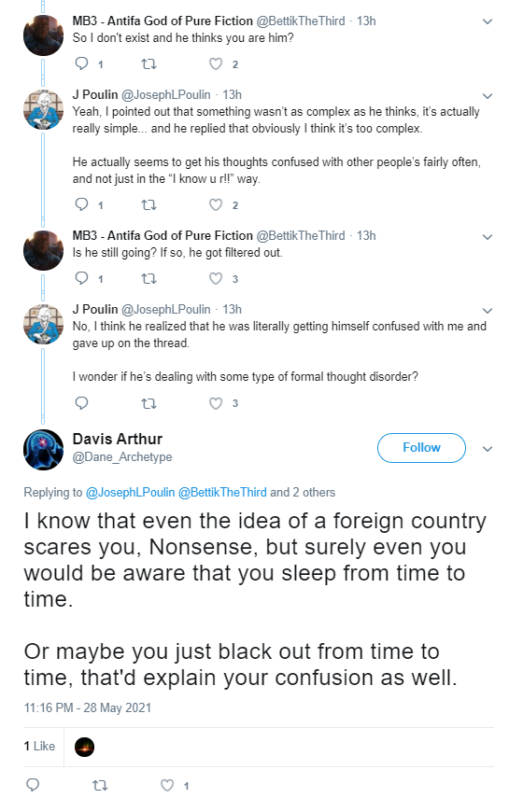Viewport: 509px width, 812px height.
Task: Retweet J Poulin's tweet about thought confusion
Action: (148, 205)
